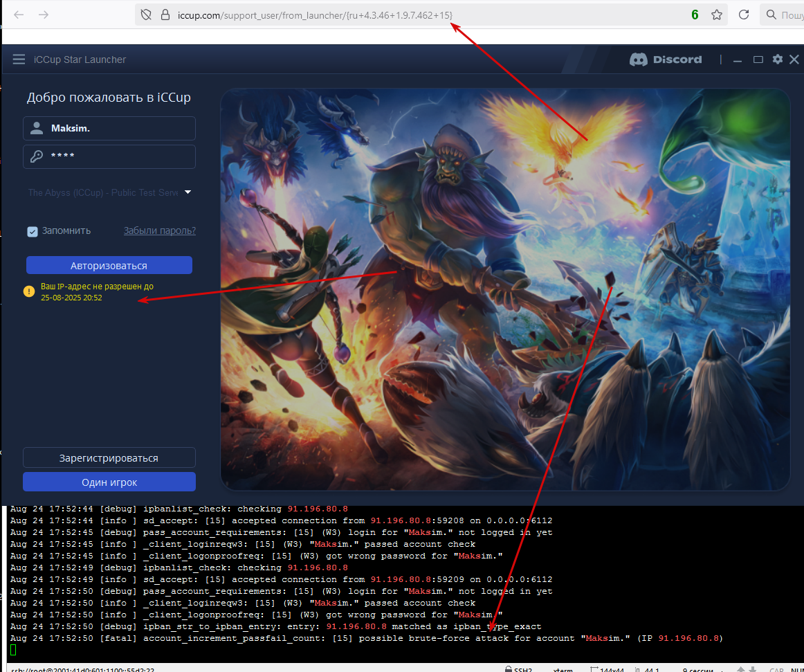
Task: Click the yellow warning icon near IP message
Action: [29, 291]
